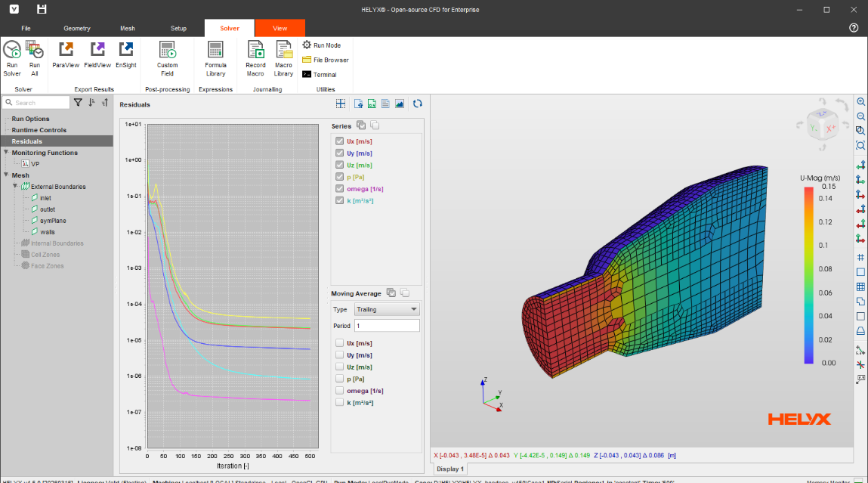Select the inlet boundary in tree
The width and height of the screenshot is (868, 483).
coord(45,198)
